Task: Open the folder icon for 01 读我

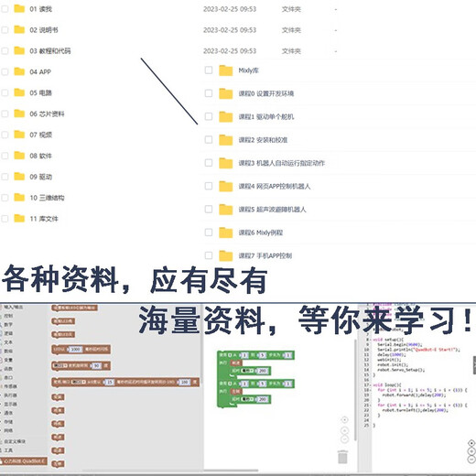Action: 19,8
